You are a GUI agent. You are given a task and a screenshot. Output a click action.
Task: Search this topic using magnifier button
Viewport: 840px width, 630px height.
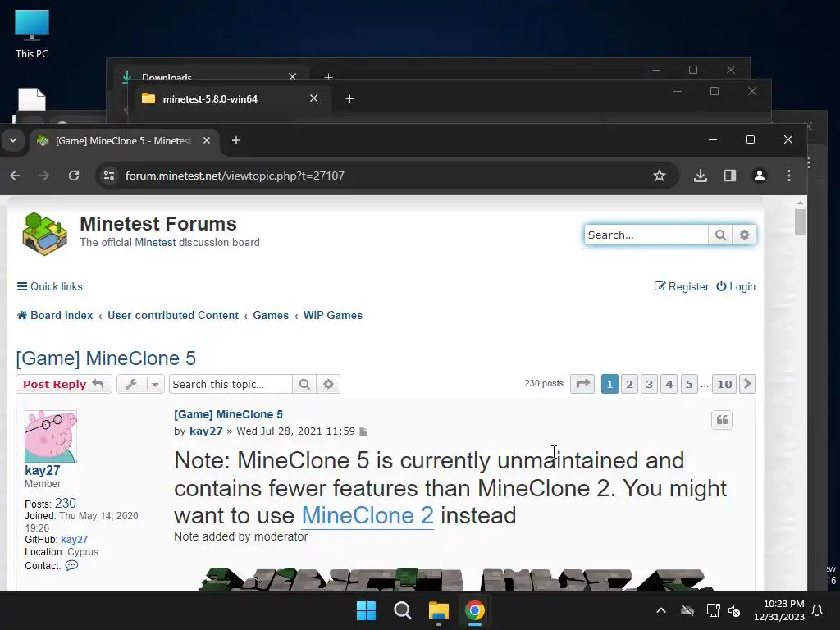click(304, 384)
